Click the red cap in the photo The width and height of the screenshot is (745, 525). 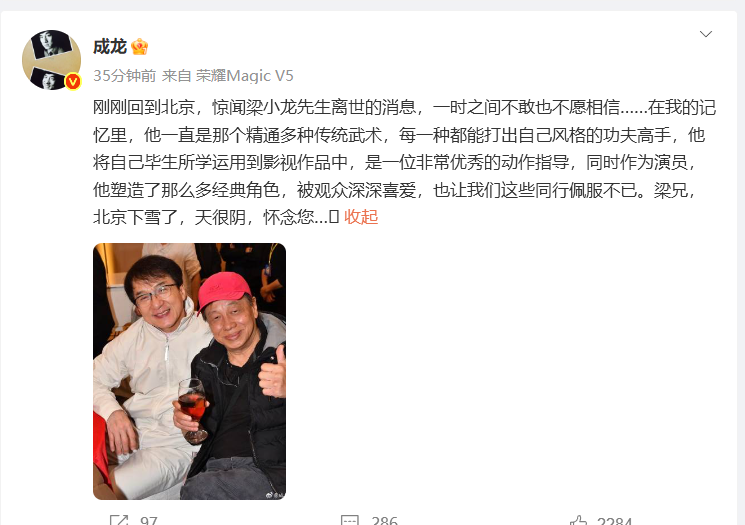coord(224,290)
